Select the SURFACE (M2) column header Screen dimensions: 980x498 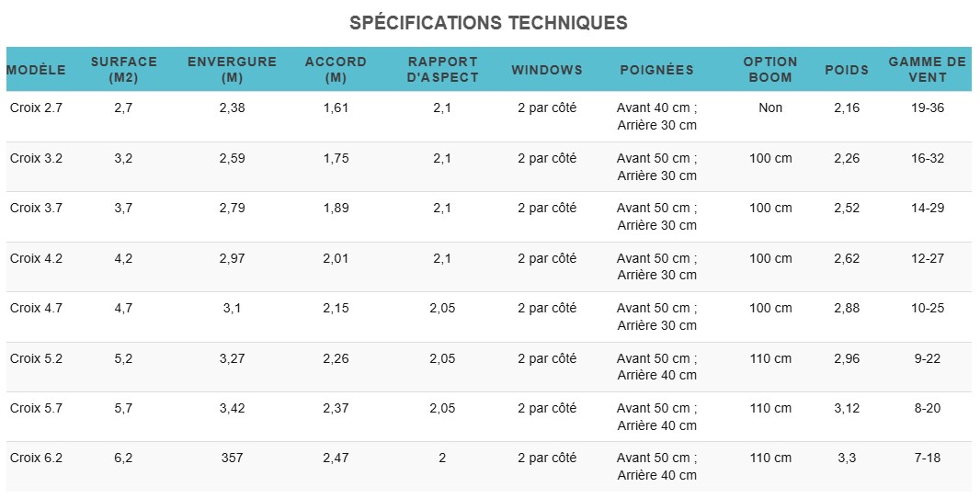(124, 69)
